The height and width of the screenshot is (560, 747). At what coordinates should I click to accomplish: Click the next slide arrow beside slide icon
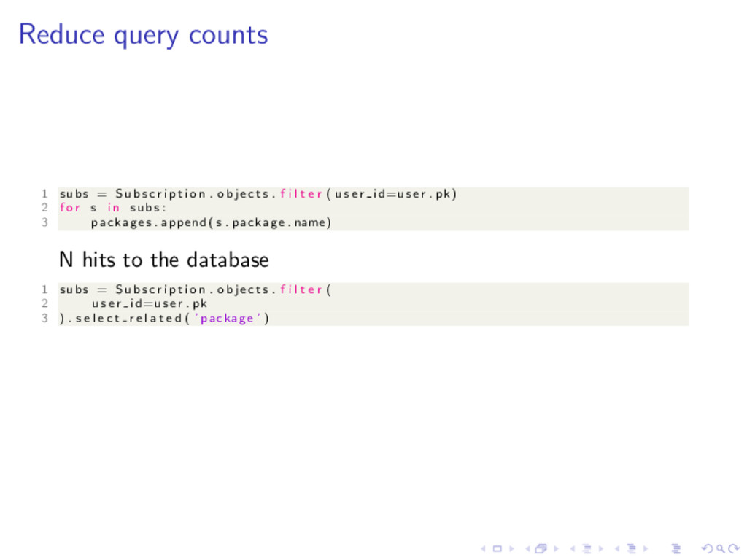click(x=511, y=549)
